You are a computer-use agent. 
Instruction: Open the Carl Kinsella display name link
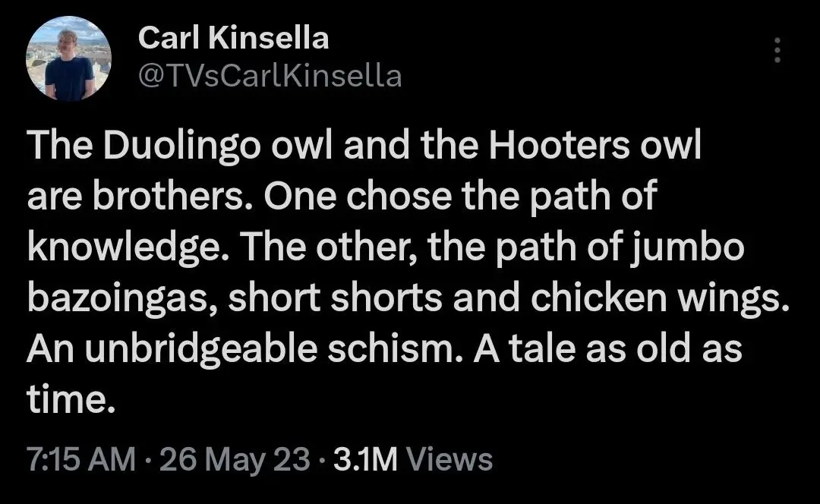(233, 37)
